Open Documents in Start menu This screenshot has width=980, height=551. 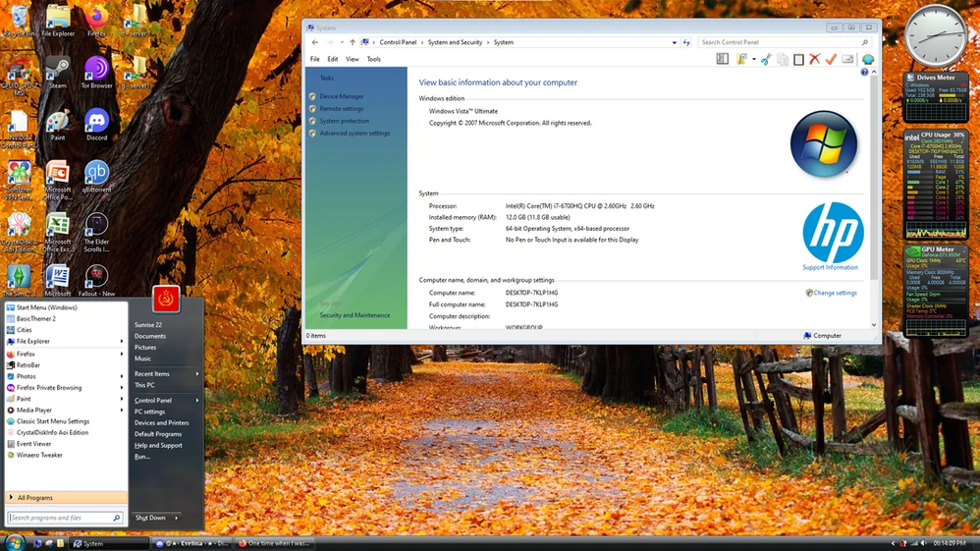pos(150,337)
